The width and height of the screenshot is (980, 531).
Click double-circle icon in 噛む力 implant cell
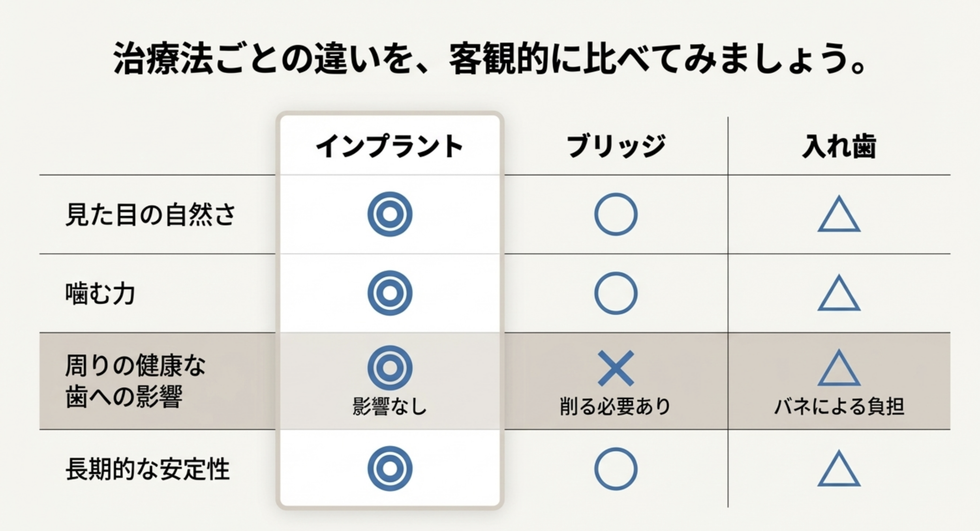390,293
